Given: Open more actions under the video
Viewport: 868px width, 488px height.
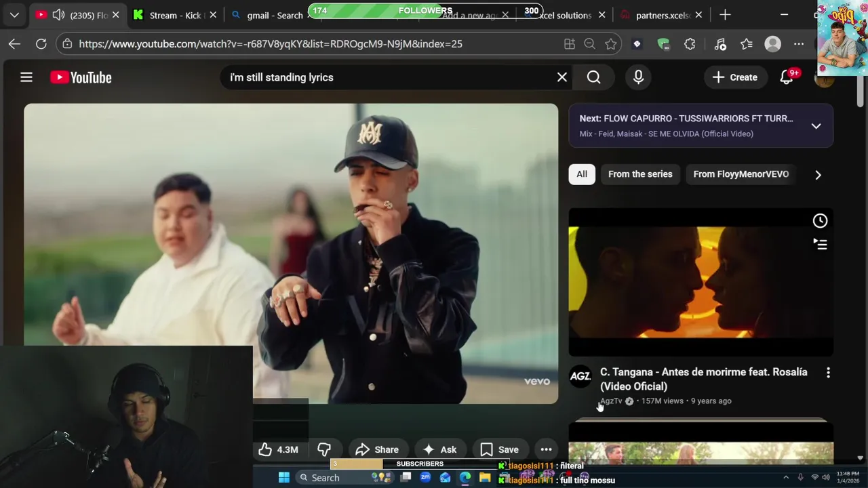Looking at the screenshot, I should click(546, 449).
